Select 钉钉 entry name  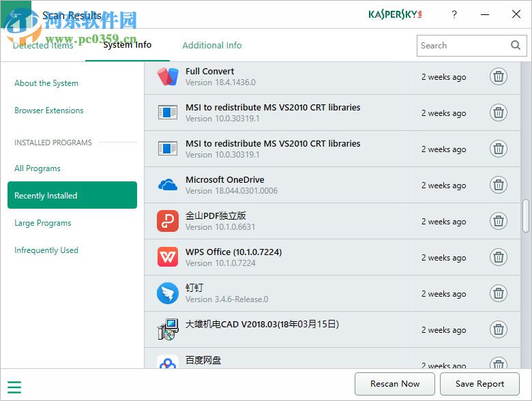click(194, 288)
